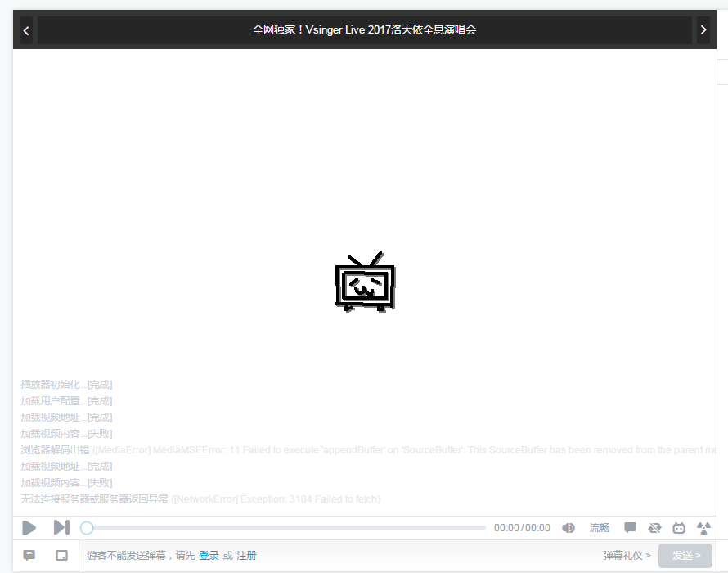The image size is (728, 573).
Task: Click the 登录 login link
Action: pos(209,555)
